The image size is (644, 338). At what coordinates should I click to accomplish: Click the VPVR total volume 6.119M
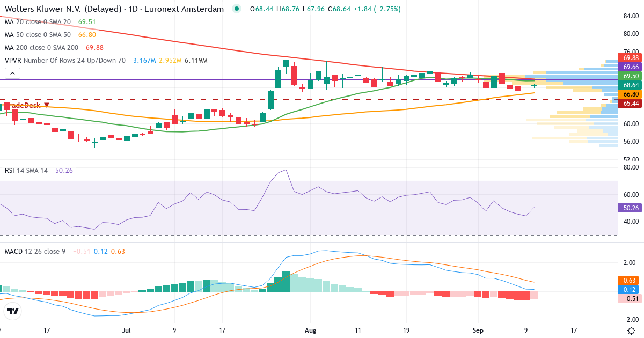click(196, 61)
